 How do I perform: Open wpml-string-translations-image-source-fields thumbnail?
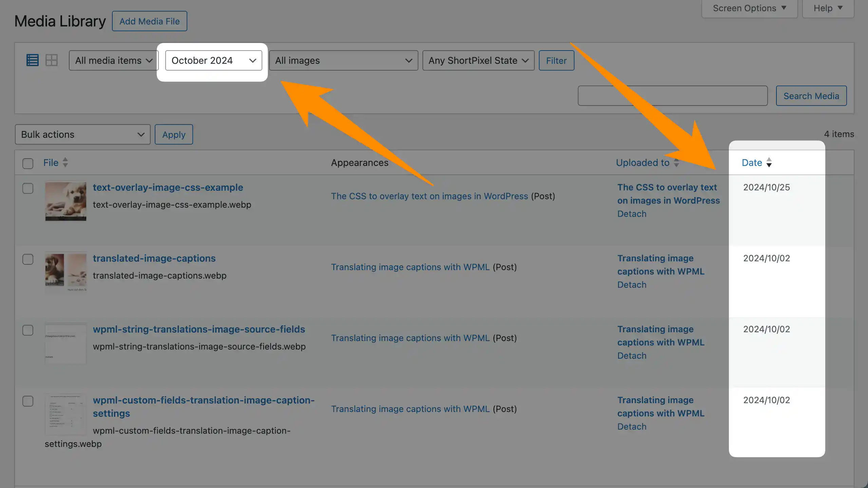[66, 343]
